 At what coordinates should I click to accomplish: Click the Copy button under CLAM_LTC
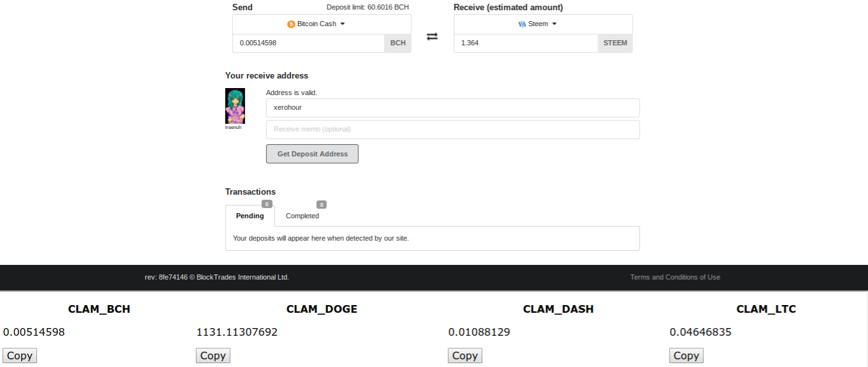[x=687, y=356]
